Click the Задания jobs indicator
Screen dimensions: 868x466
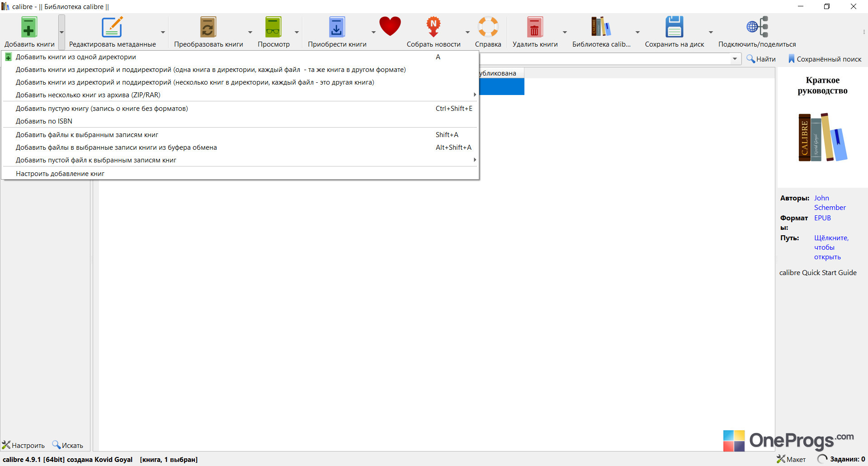click(841, 459)
